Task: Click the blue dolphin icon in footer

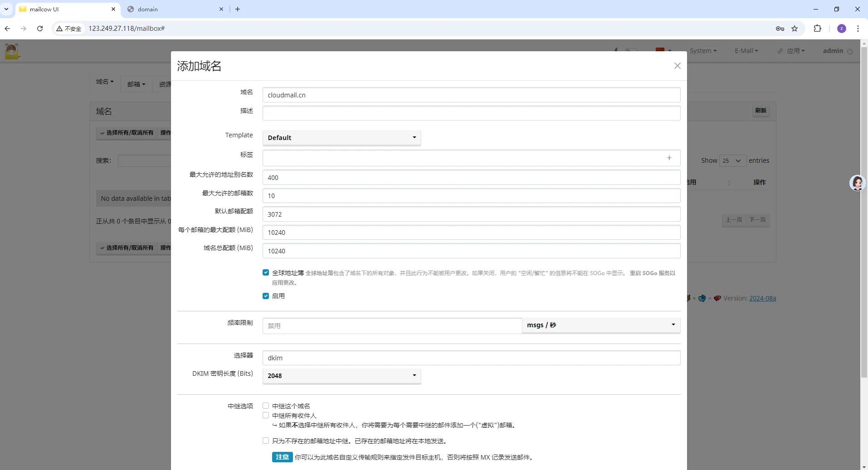Action: 702,298
